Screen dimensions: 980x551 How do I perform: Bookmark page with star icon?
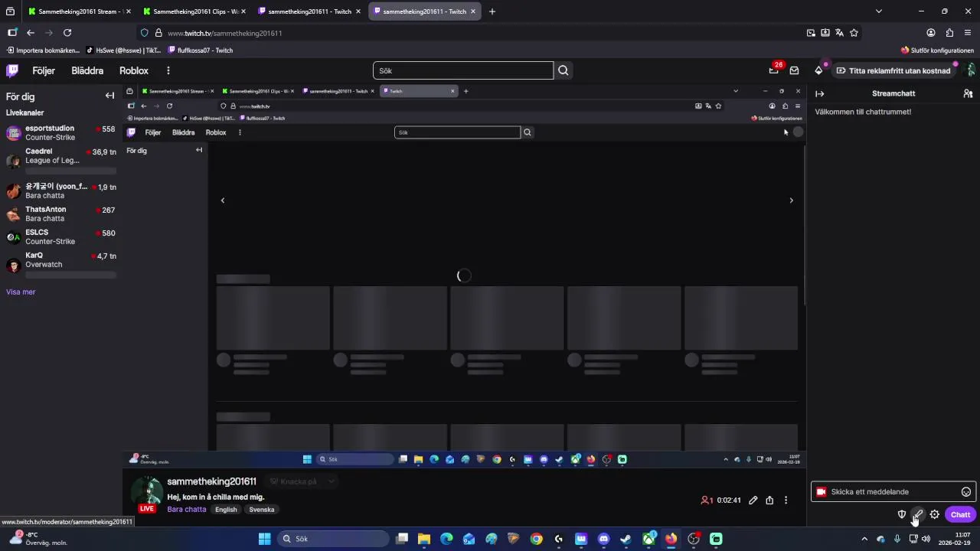[x=854, y=33]
